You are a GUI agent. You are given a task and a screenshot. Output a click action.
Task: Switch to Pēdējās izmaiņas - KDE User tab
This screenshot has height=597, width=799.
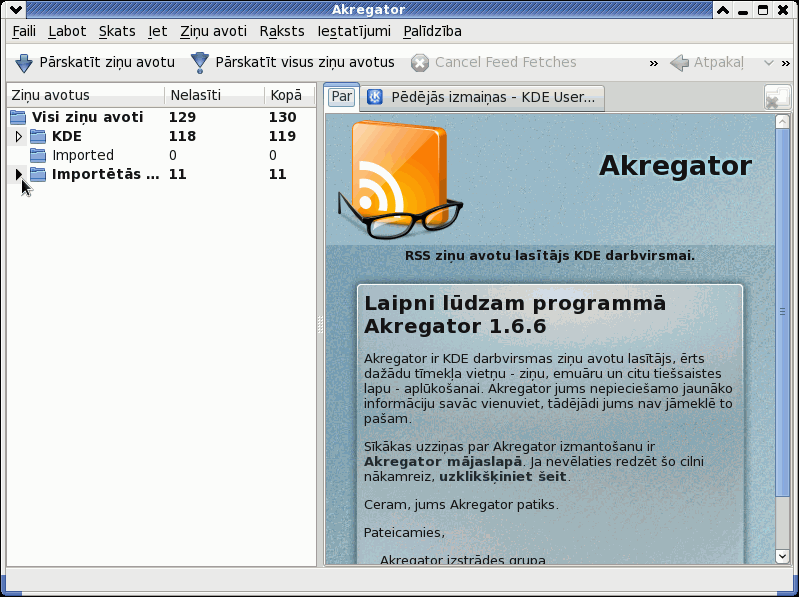click(483, 97)
